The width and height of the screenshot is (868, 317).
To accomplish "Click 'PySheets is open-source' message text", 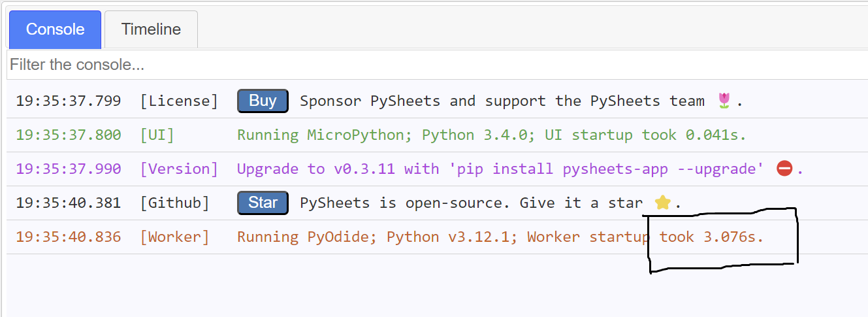I will [x=470, y=203].
